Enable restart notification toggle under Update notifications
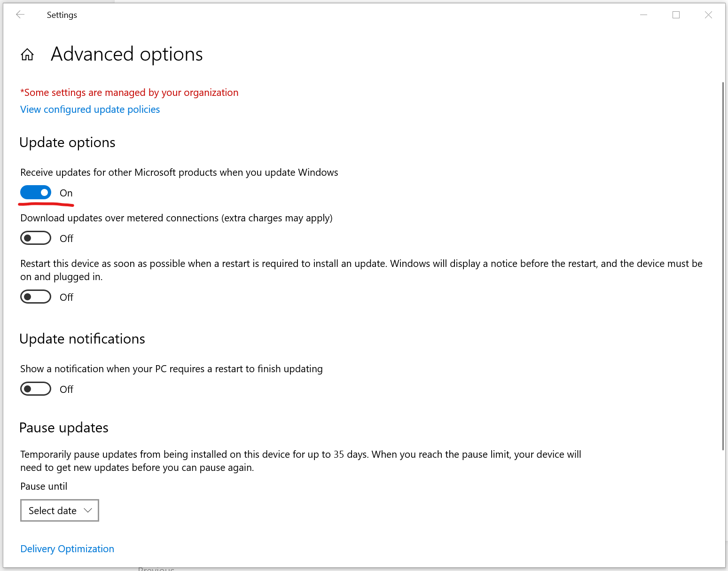Viewport: 728px width, 571px height. pos(36,389)
